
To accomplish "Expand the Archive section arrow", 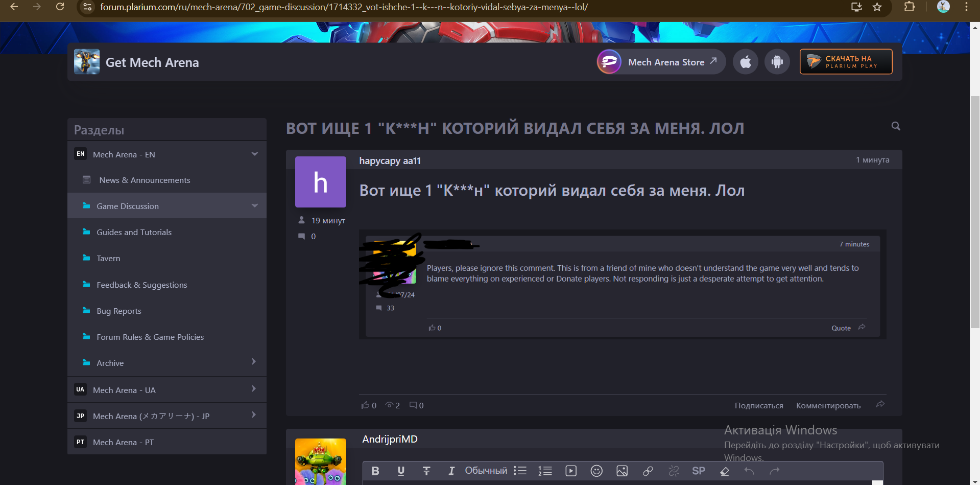I will pyautogui.click(x=254, y=362).
